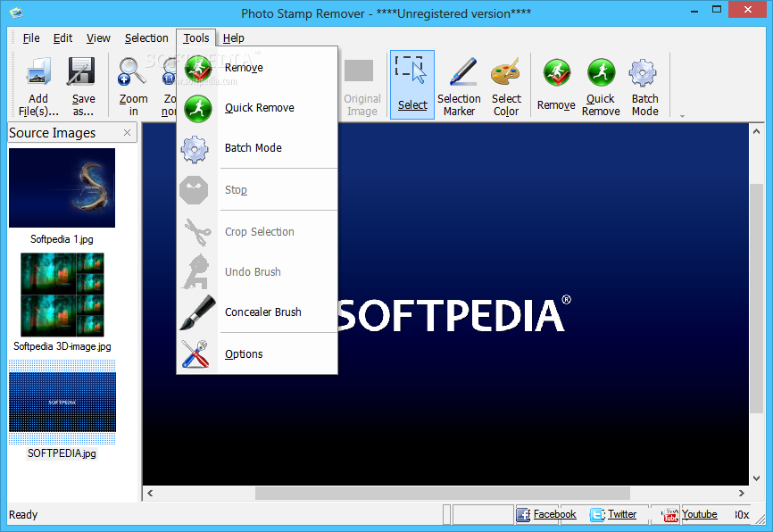
Task: Maximize the Photo Stamp Remover window
Action: 717,9
